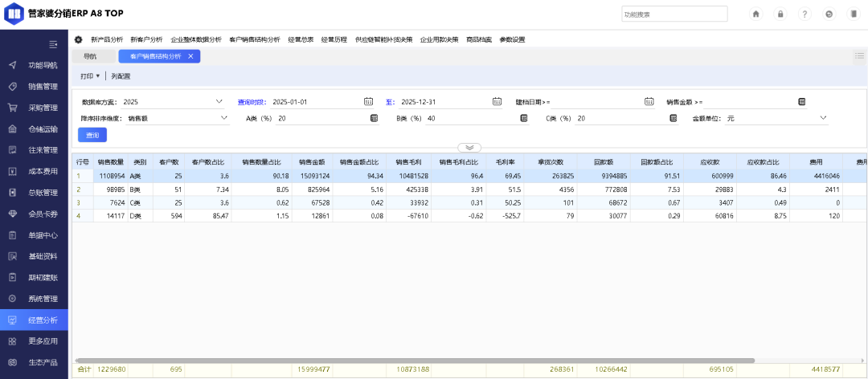Click the 查询时段 label link
The height and width of the screenshot is (379, 868).
pyautogui.click(x=252, y=102)
